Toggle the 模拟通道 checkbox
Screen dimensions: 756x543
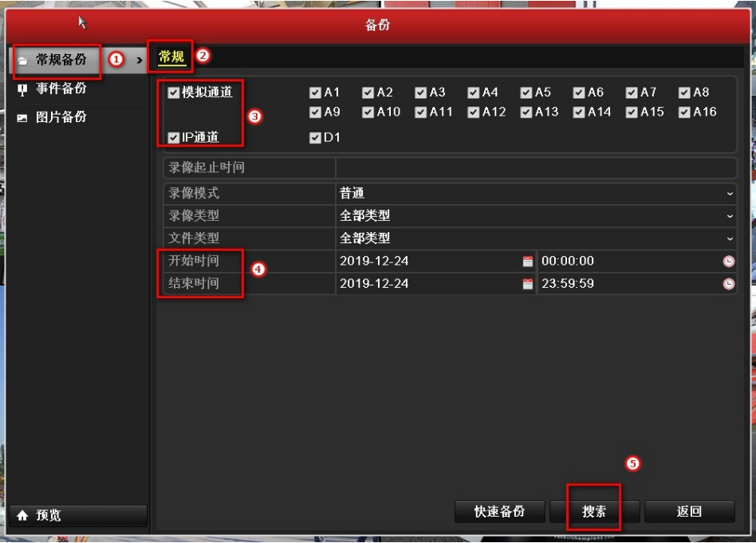(174, 92)
